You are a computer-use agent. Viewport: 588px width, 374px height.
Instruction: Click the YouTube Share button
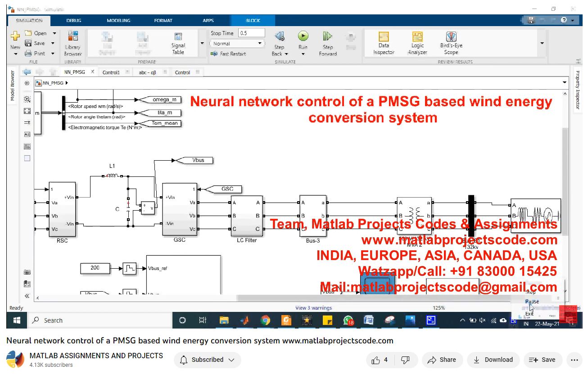click(442, 360)
